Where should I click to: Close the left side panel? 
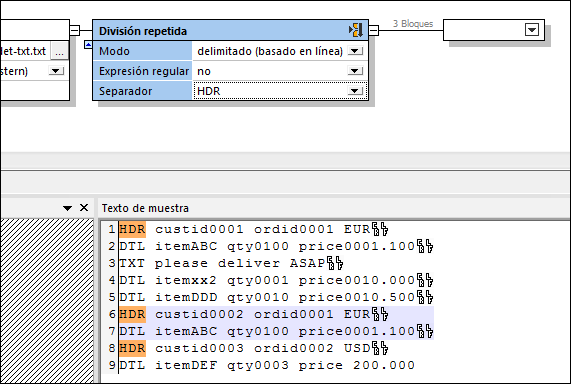click(x=84, y=208)
